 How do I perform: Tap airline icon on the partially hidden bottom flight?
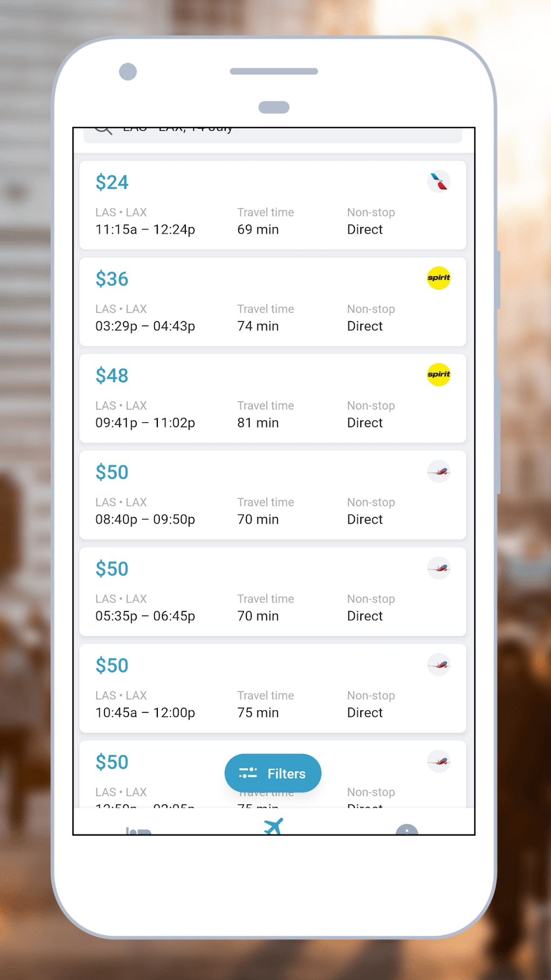point(439,762)
